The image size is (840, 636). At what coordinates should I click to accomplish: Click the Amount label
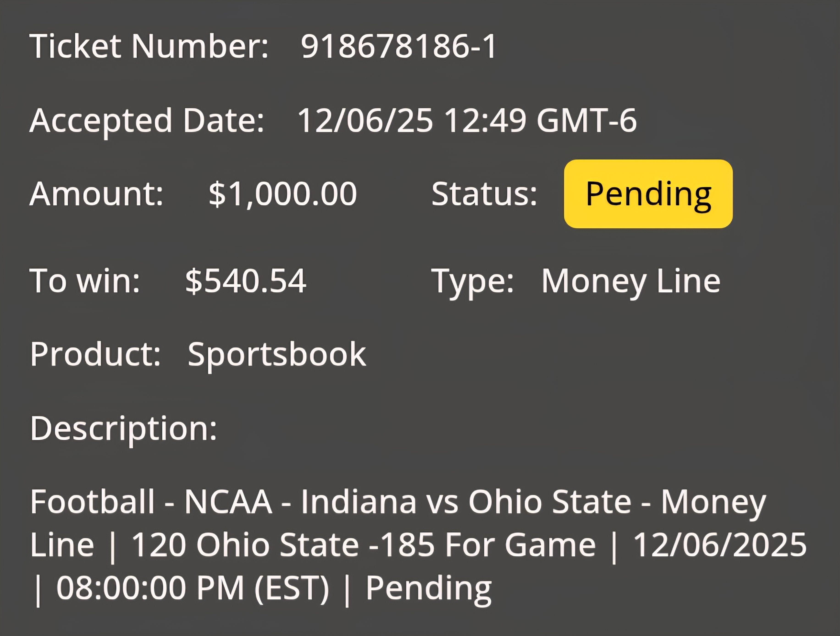click(x=97, y=194)
